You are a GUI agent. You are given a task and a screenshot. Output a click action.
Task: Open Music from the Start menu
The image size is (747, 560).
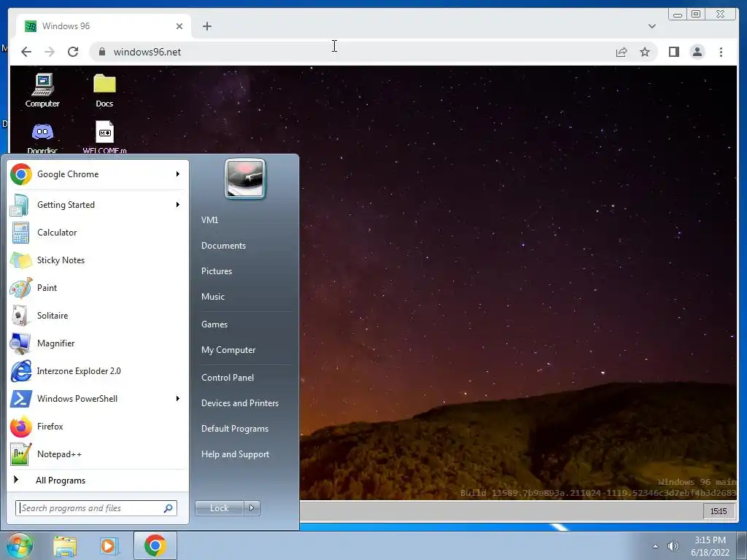point(213,297)
